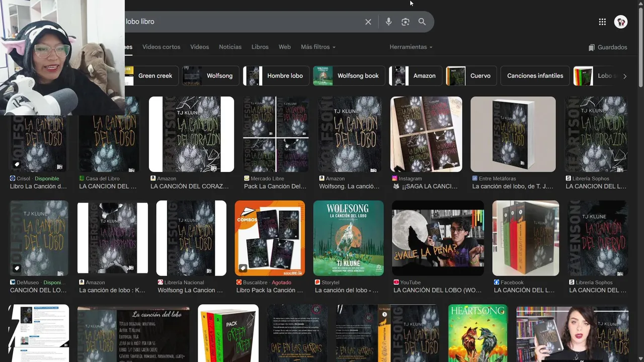Switch to Videos cortos tab
The width and height of the screenshot is (644, 362).
(x=161, y=47)
